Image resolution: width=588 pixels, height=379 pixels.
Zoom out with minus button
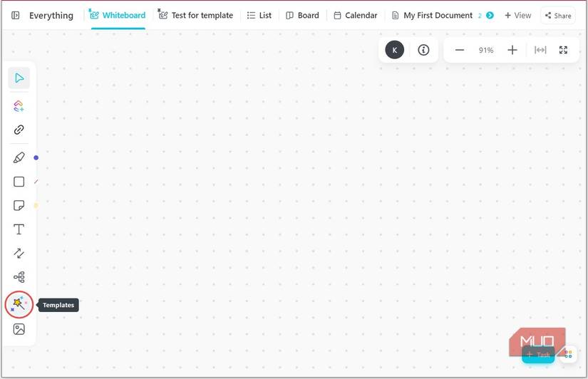coord(460,50)
